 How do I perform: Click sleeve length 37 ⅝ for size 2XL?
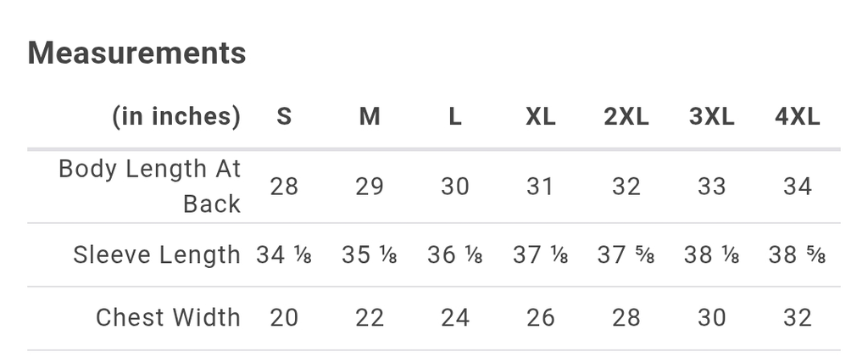point(626,254)
